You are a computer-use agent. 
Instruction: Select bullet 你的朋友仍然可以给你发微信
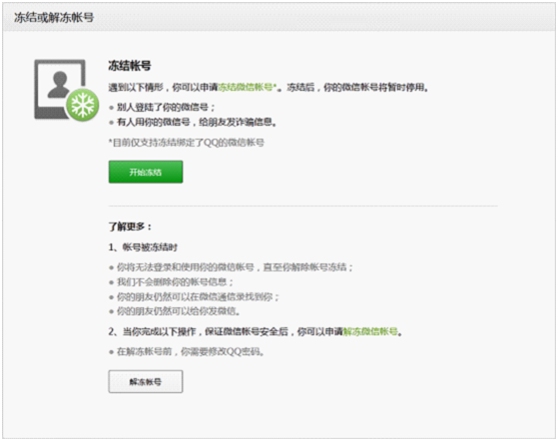pos(178,311)
